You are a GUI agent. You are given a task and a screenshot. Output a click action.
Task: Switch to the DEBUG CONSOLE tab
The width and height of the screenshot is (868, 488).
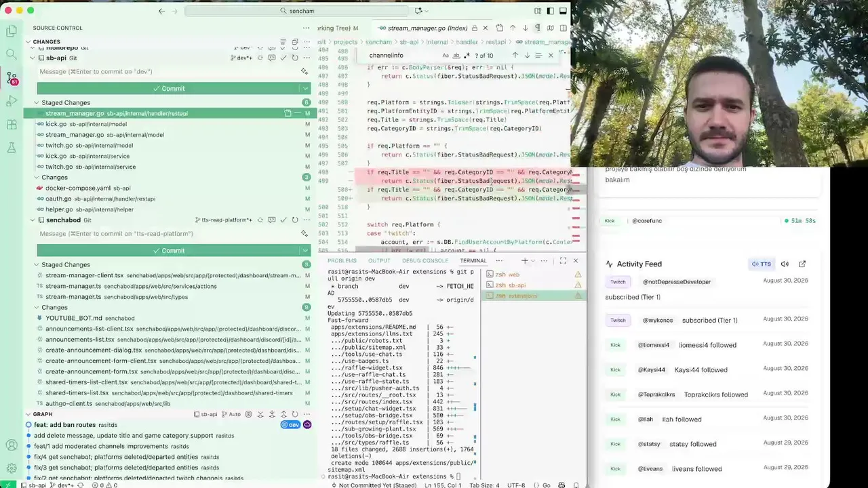(x=425, y=261)
